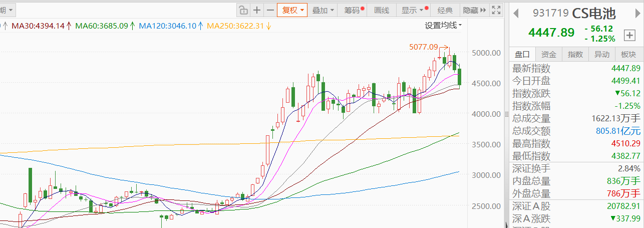This screenshot has width=644, height=228.
Task: Open the period dropdown at top left
Action: (x=7, y=10)
